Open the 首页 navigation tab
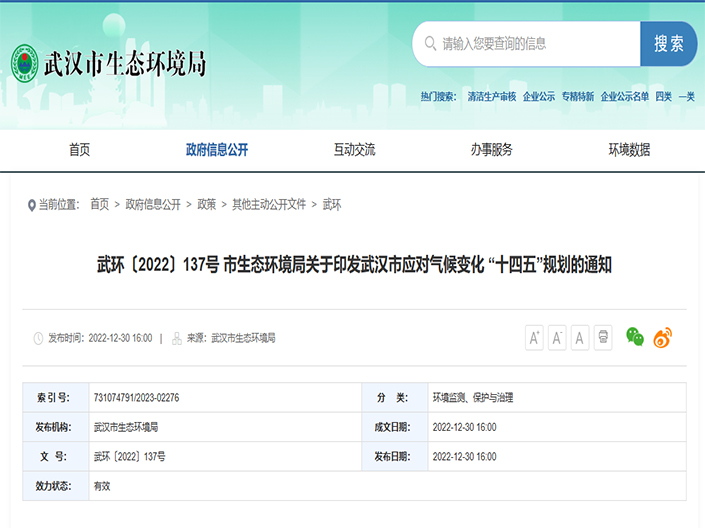This screenshot has height=528, width=705. pyautogui.click(x=79, y=150)
